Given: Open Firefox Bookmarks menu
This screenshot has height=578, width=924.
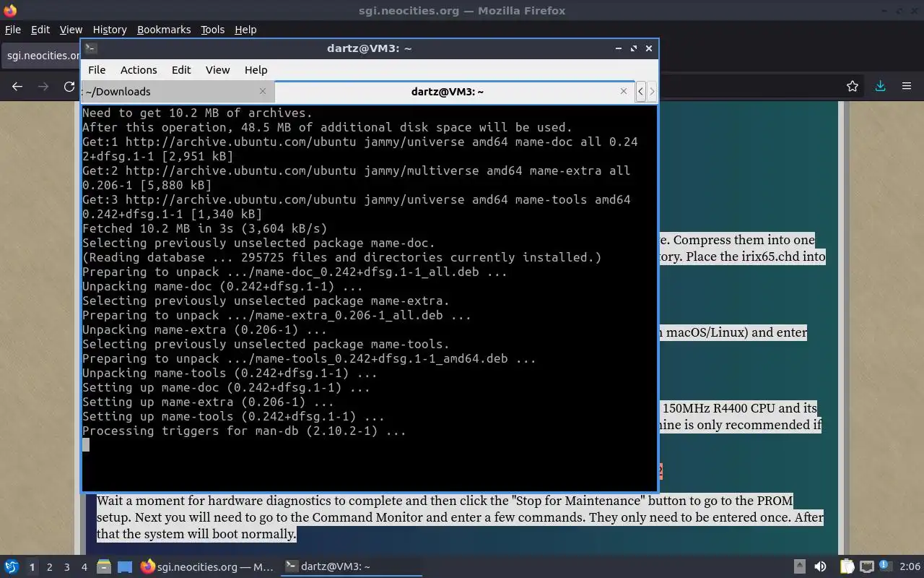Looking at the screenshot, I should [x=164, y=30].
